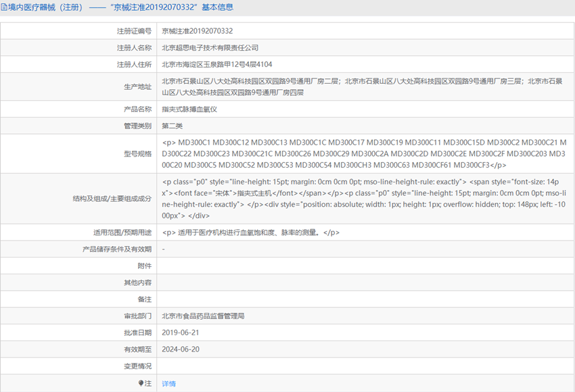Click the 批准日期 label
The image size is (575, 392).
click(x=137, y=333)
